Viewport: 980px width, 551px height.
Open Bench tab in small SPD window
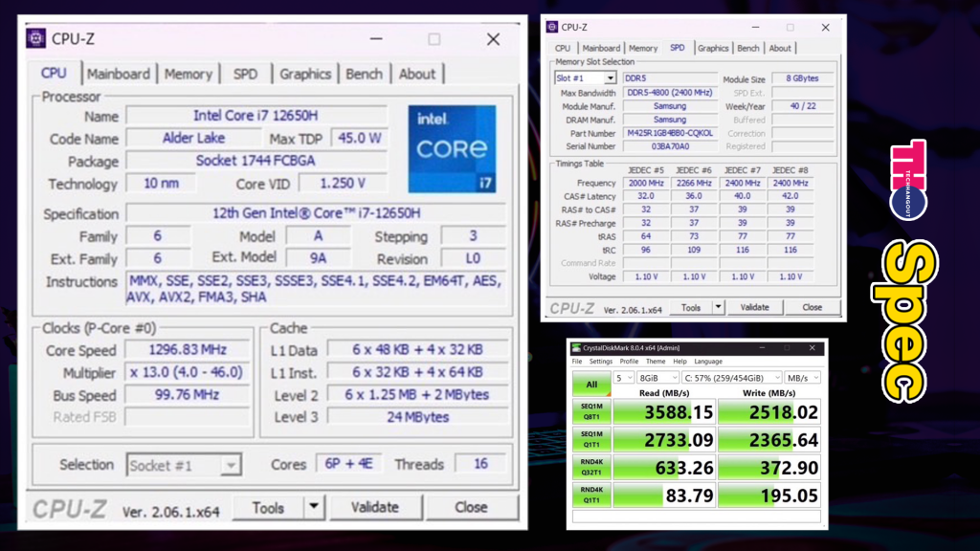point(748,48)
